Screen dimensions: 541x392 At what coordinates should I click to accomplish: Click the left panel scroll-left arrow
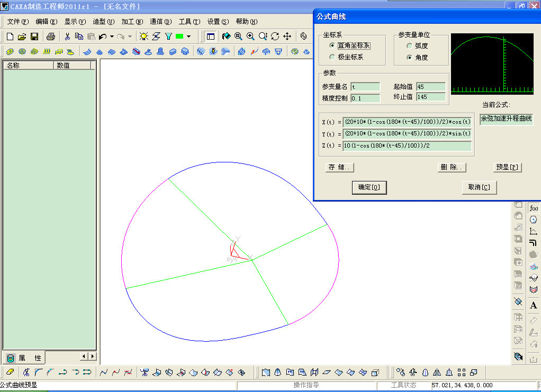tap(84, 356)
